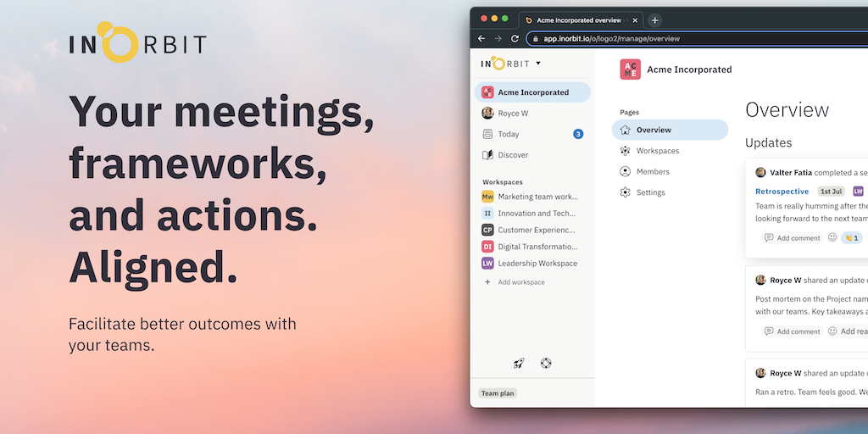
Task: Click Add workspace
Action: point(515,282)
